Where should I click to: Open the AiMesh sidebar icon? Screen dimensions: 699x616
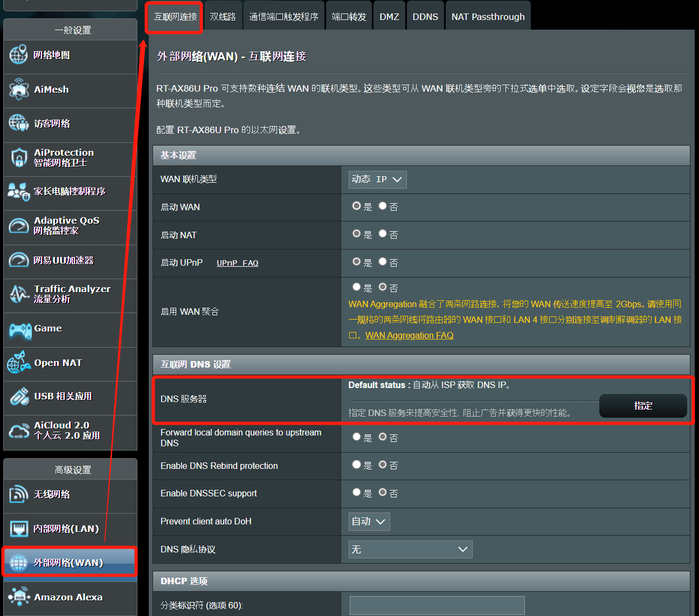pos(19,89)
